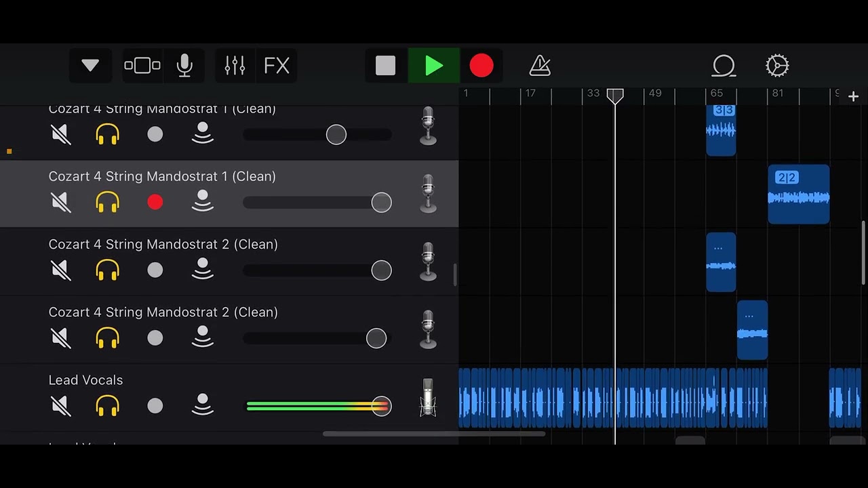Viewport: 868px width, 488px height.
Task: Select the "Lead Vocals" track name
Action: (85, 380)
